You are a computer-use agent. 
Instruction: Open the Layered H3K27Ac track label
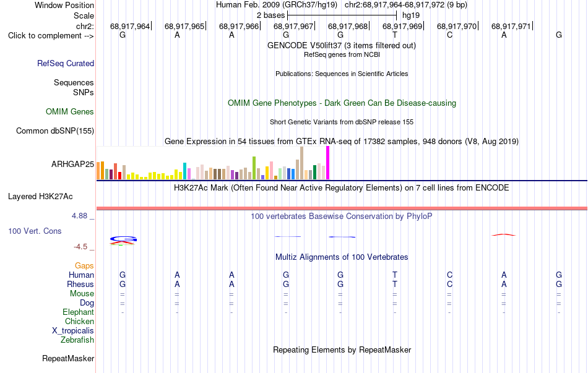[40, 197]
